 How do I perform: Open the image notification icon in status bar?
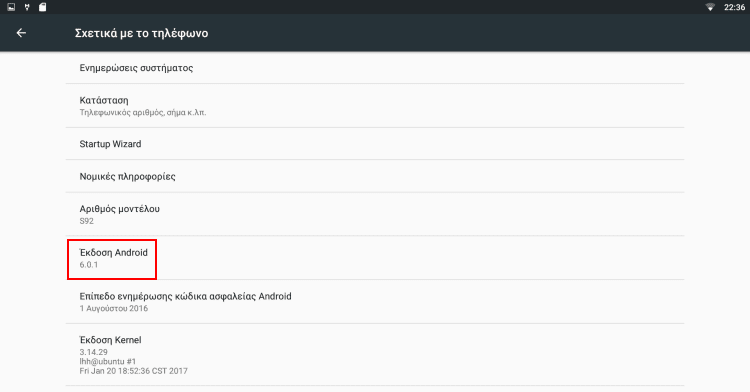11,7
